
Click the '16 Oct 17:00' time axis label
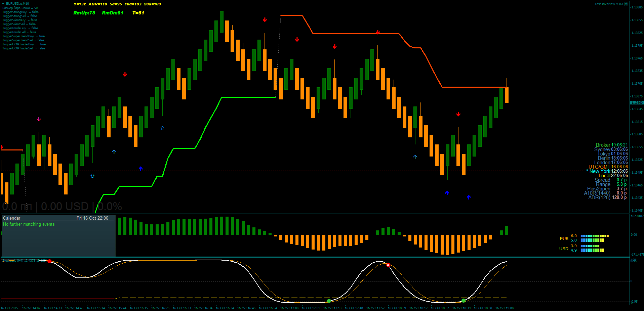(x=289, y=308)
